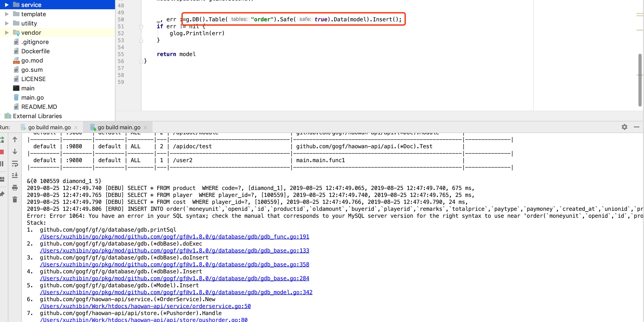Click the editor vertical scrollbar thumb
Viewport: 644px width, 322px height.
(x=640, y=80)
